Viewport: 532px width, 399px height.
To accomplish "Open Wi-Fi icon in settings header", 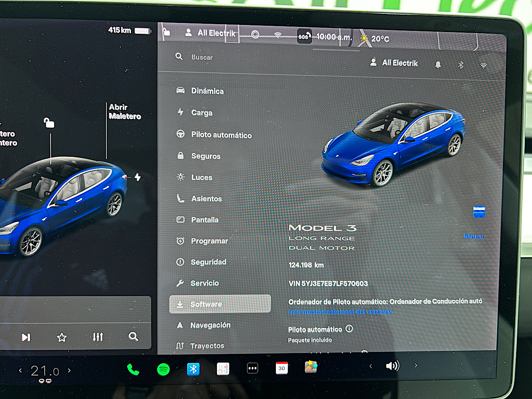I will coord(483,66).
